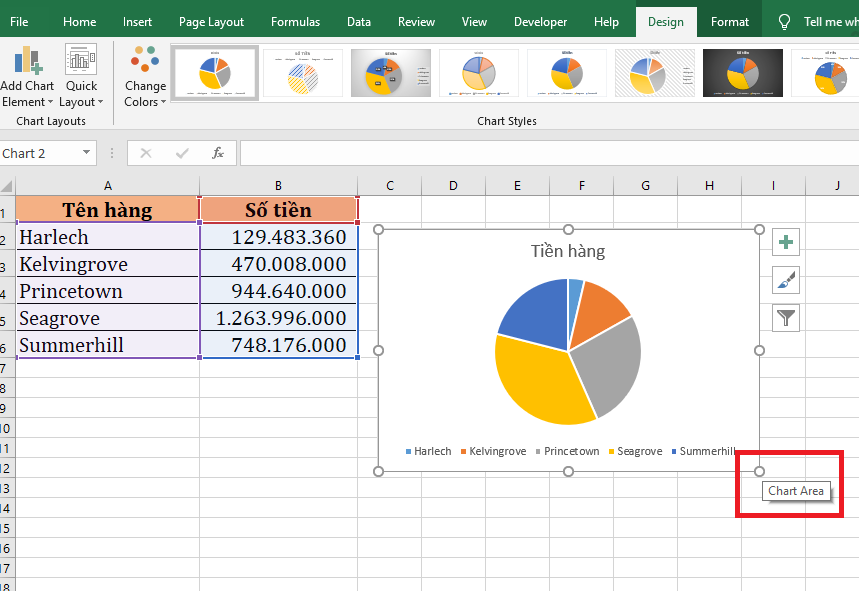
Task: Click the Tell me lightbulb icon
Action: [x=785, y=21]
